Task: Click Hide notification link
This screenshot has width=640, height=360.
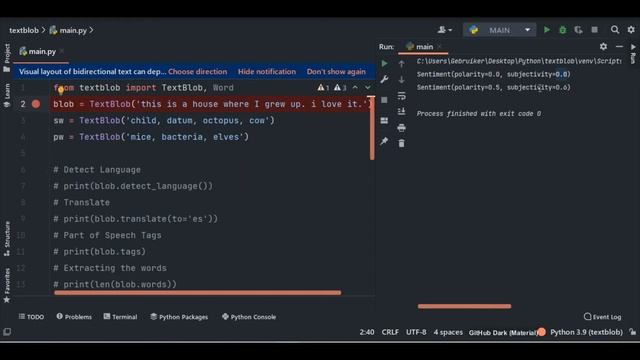Action: click(x=267, y=71)
